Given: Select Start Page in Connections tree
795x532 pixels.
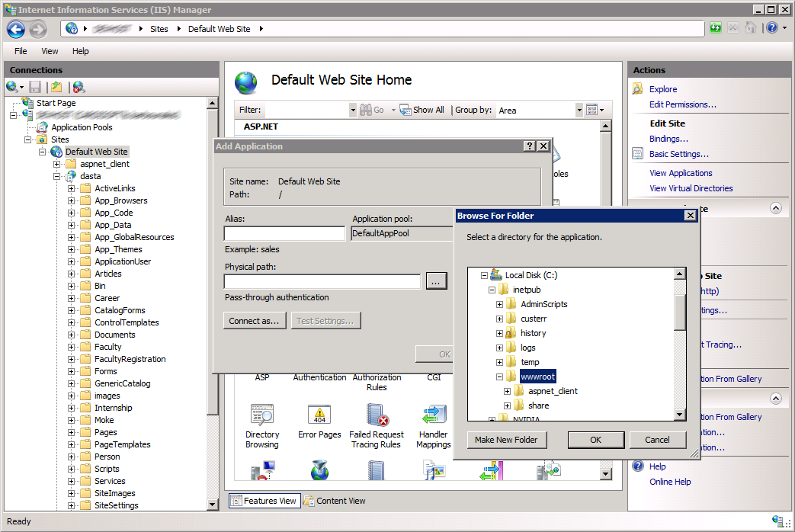Looking at the screenshot, I should coord(56,103).
